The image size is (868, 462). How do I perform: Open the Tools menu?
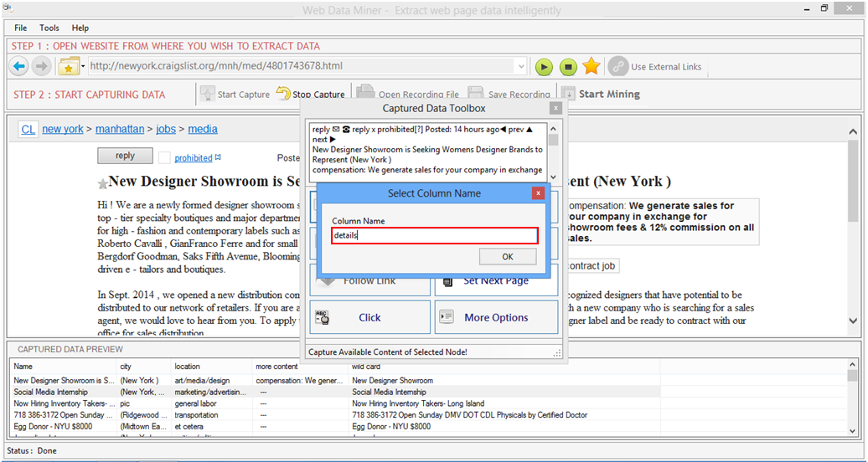point(49,28)
